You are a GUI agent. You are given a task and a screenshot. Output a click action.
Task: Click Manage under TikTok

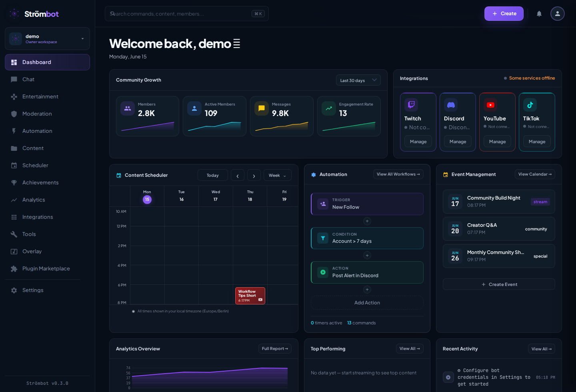[x=537, y=142]
